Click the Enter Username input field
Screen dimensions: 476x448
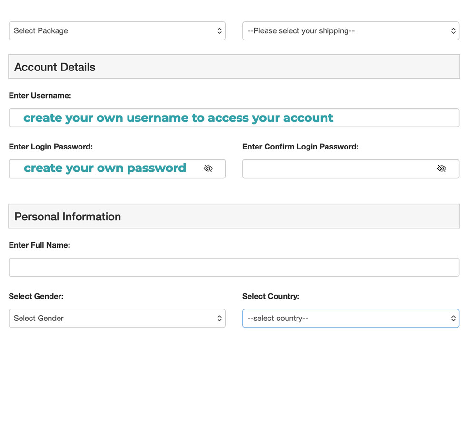(234, 118)
